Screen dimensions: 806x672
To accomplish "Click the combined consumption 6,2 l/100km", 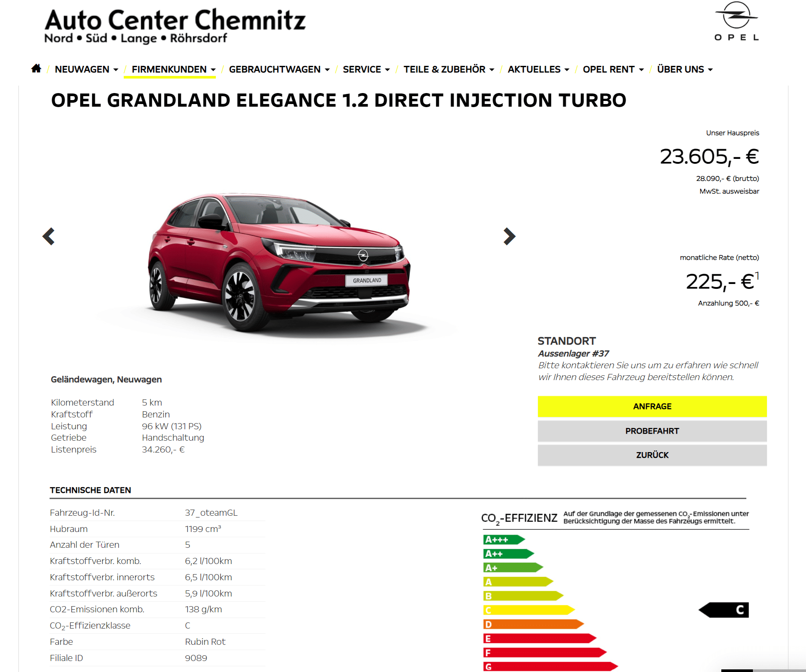I will pyautogui.click(x=208, y=561).
